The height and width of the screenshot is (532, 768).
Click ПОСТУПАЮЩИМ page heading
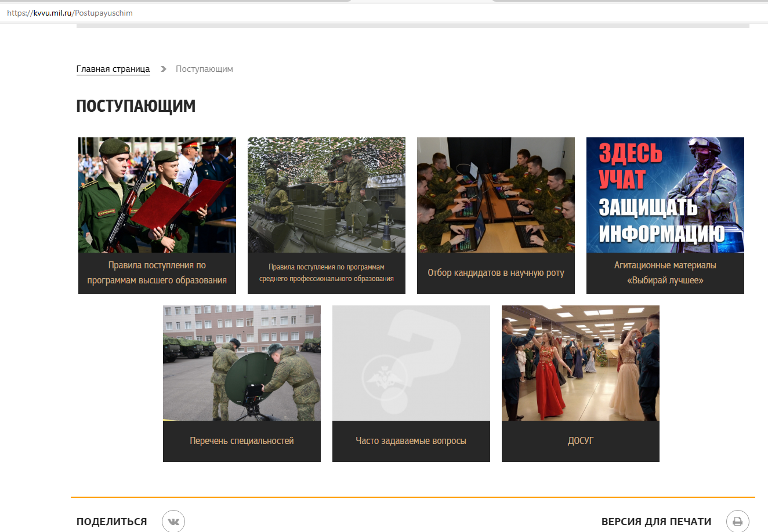[136, 106]
